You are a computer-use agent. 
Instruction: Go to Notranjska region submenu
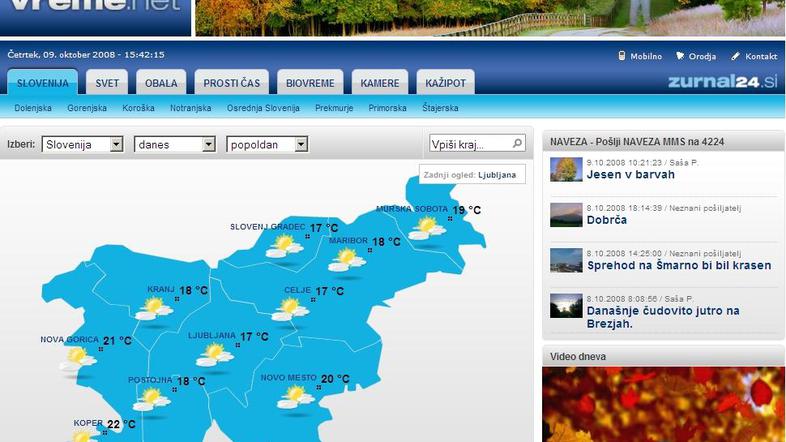tap(190, 108)
